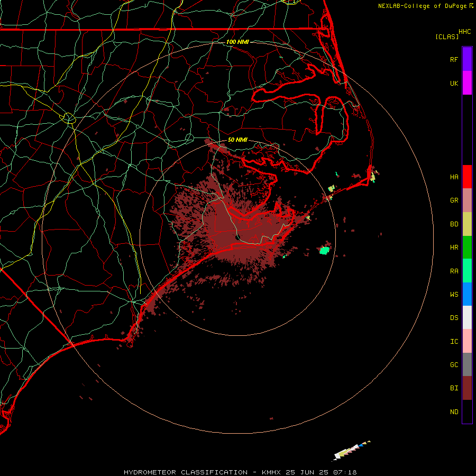Click the gray GC legend swatch
The height and width of the screenshot is (476, 476).
467,364
